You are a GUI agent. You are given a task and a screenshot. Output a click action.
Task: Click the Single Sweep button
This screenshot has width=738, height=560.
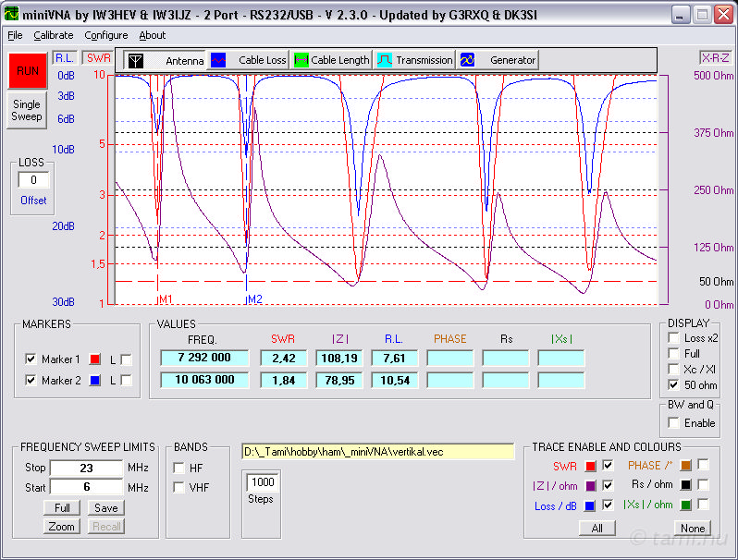(27, 112)
